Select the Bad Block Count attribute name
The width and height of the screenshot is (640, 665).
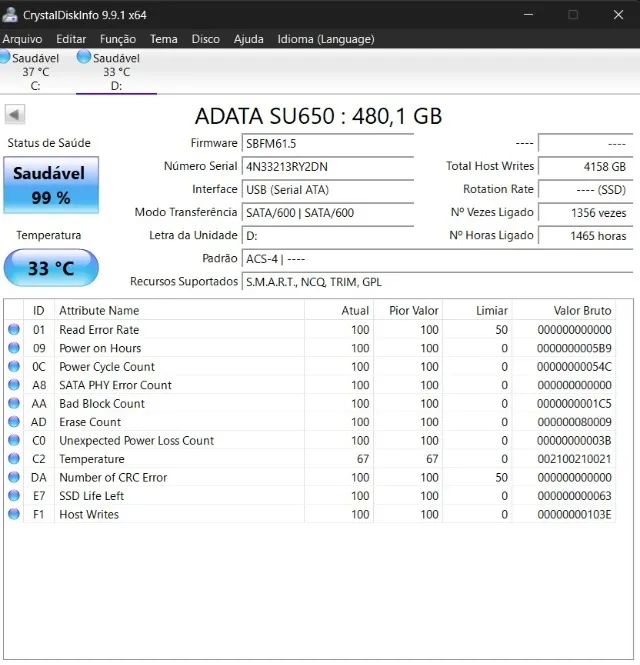(x=102, y=403)
